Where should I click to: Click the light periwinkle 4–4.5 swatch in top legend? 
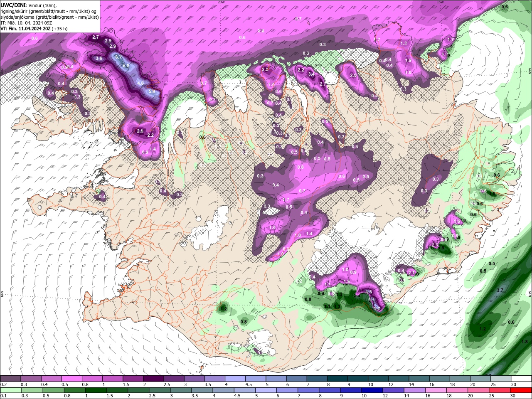235,379
